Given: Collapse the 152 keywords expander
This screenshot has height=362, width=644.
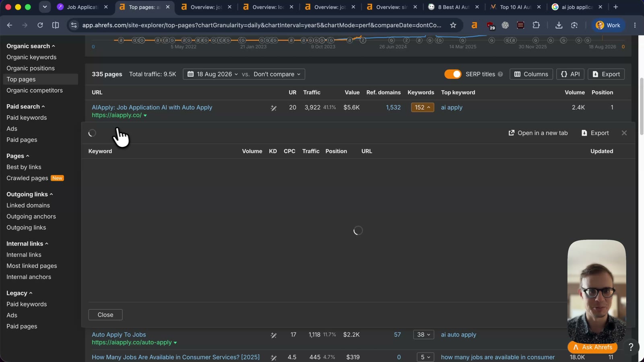Looking at the screenshot, I should click(x=422, y=107).
